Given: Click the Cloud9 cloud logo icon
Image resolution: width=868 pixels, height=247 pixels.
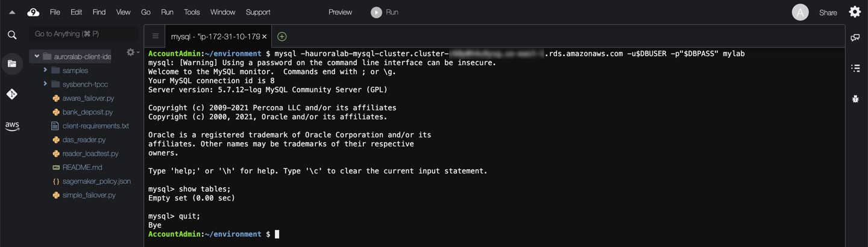Looking at the screenshot, I should click(33, 12).
